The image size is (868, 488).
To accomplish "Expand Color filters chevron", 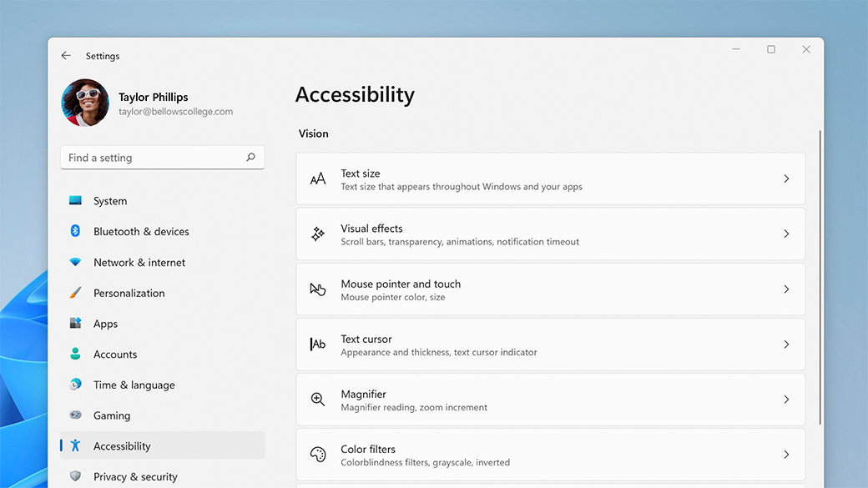I will (x=786, y=455).
